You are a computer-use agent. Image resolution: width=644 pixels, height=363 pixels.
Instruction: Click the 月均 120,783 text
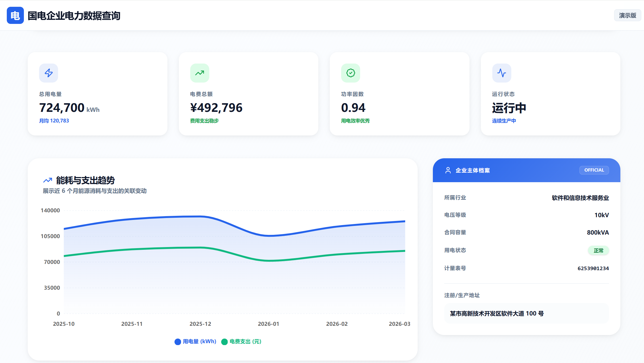(x=54, y=121)
